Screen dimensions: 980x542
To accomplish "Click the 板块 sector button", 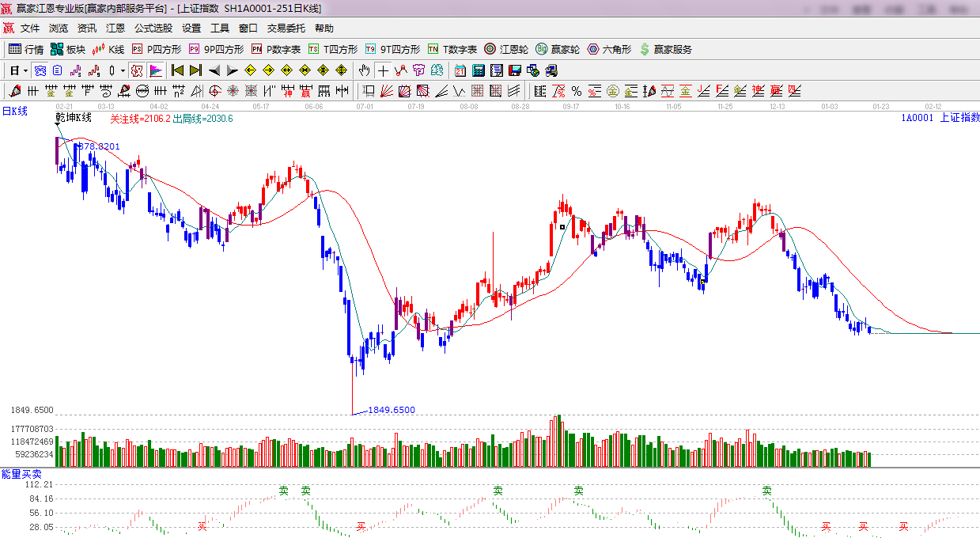I will coord(68,49).
